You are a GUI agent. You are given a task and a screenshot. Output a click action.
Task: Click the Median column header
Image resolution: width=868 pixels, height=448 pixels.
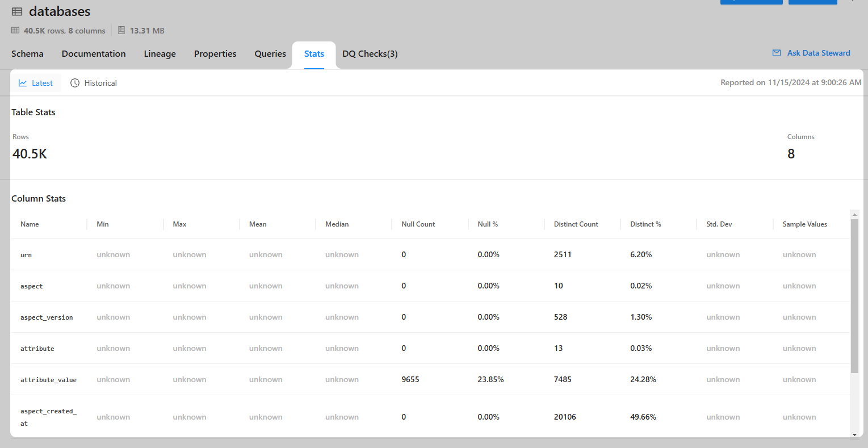[337, 224]
